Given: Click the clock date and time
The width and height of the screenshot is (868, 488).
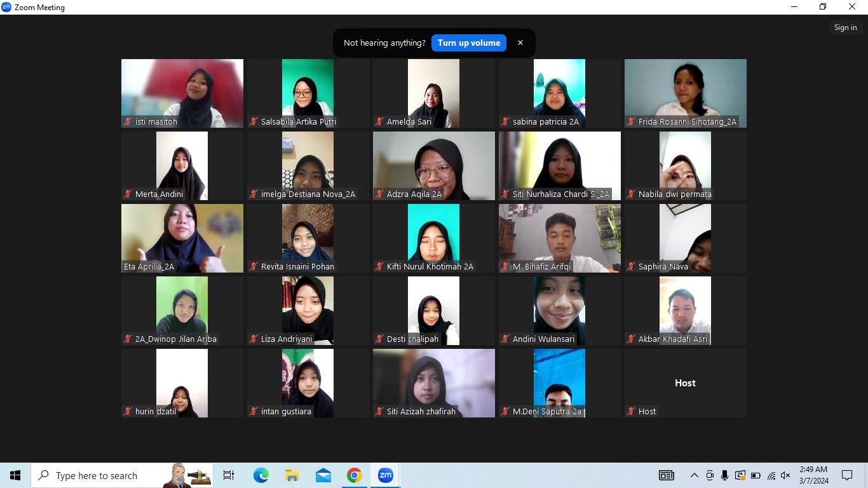Looking at the screenshot, I should [813, 475].
